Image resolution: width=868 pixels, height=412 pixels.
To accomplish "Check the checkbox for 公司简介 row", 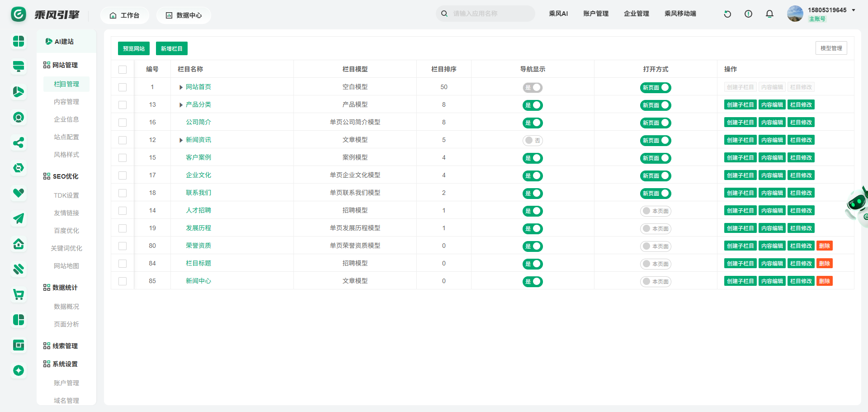I will pyautogui.click(x=123, y=123).
